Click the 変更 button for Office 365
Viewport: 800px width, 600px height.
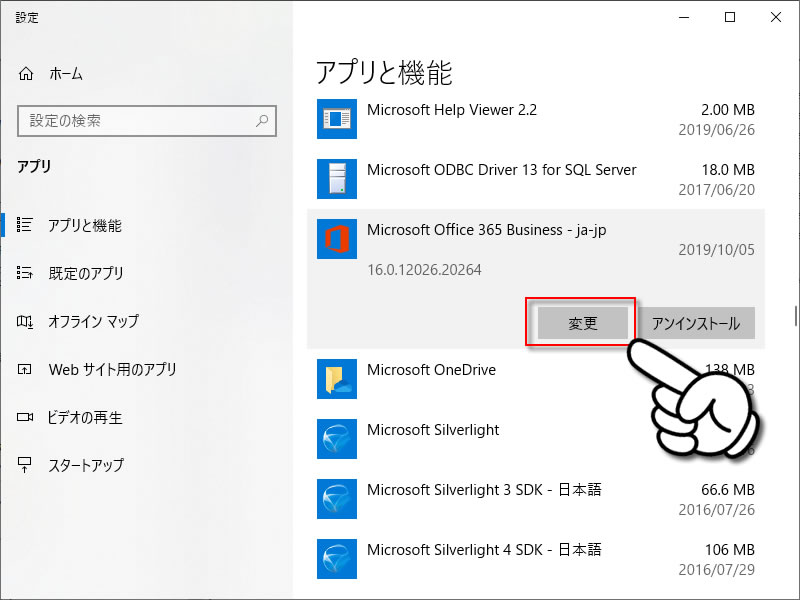583,323
